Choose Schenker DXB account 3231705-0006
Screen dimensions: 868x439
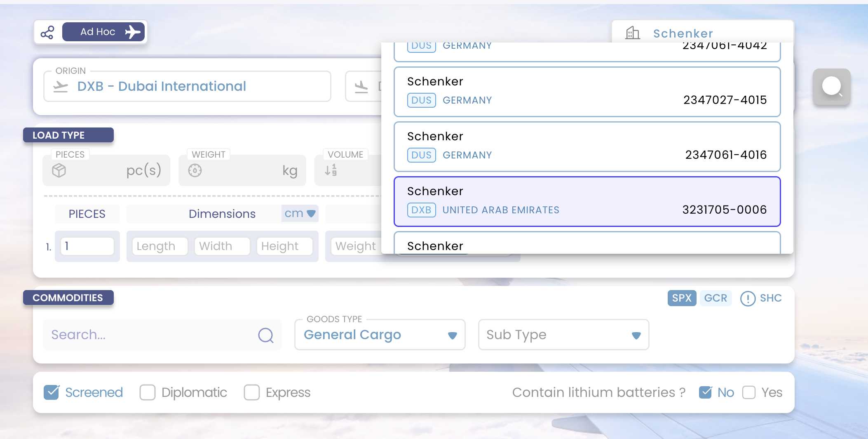tap(587, 201)
